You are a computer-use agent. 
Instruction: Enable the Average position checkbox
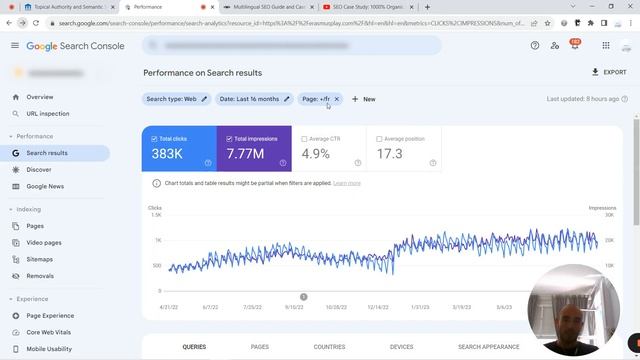(x=379, y=139)
